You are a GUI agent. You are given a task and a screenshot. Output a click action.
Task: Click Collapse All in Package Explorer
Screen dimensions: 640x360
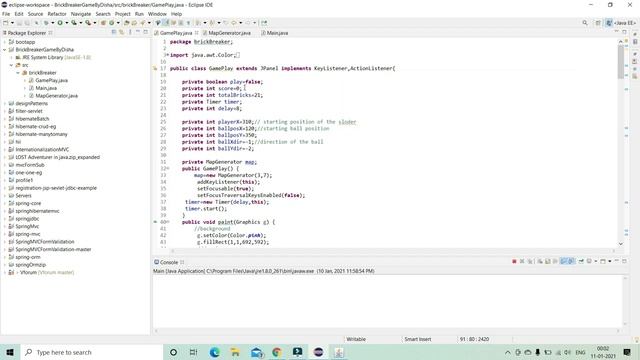coord(114,32)
